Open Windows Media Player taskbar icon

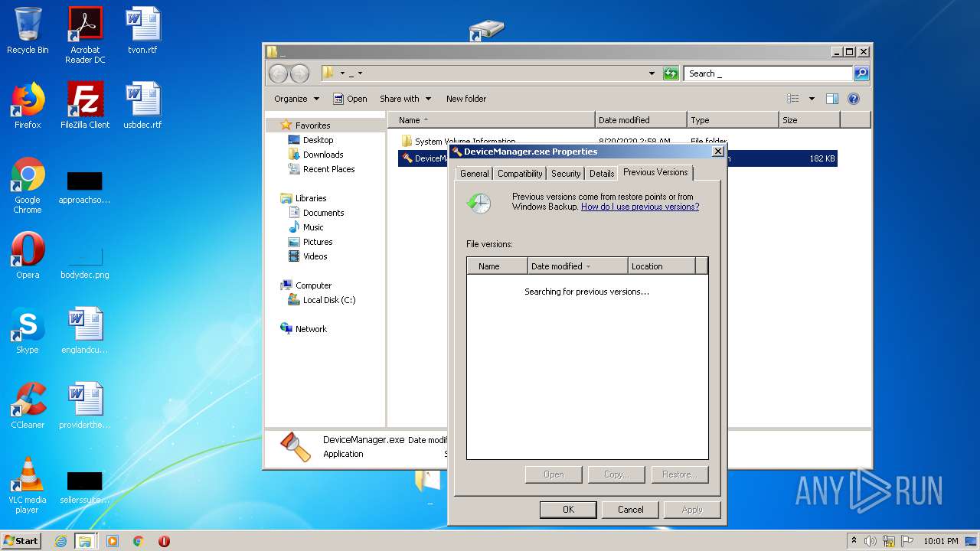tap(113, 541)
